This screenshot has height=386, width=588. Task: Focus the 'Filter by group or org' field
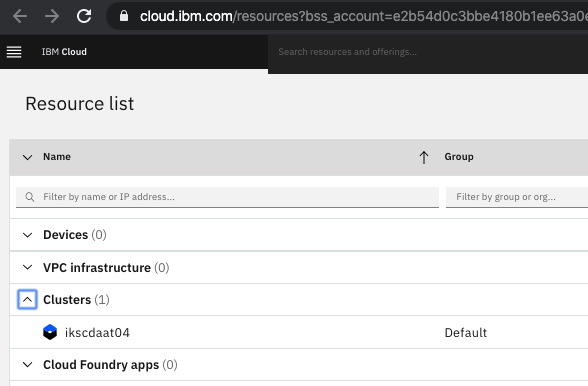517,197
